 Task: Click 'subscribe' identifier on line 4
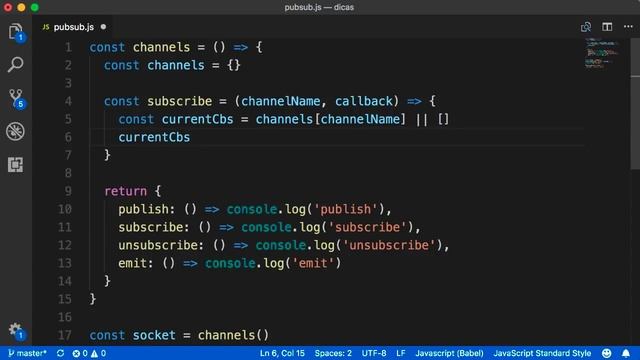(x=180, y=101)
